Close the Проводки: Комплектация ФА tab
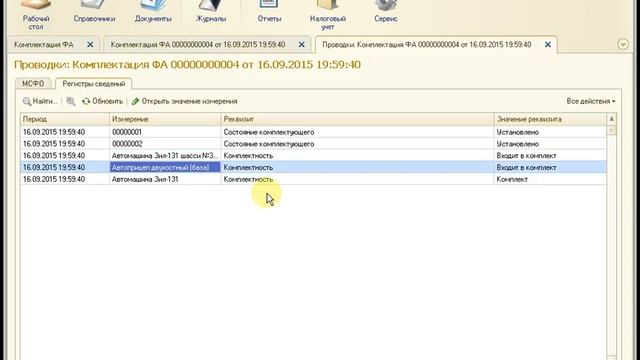Screen dimensions: 640x360 [x=548, y=44]
